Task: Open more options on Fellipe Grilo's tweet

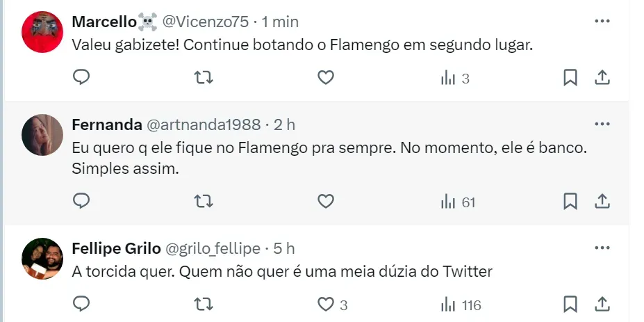Action: 602,248
